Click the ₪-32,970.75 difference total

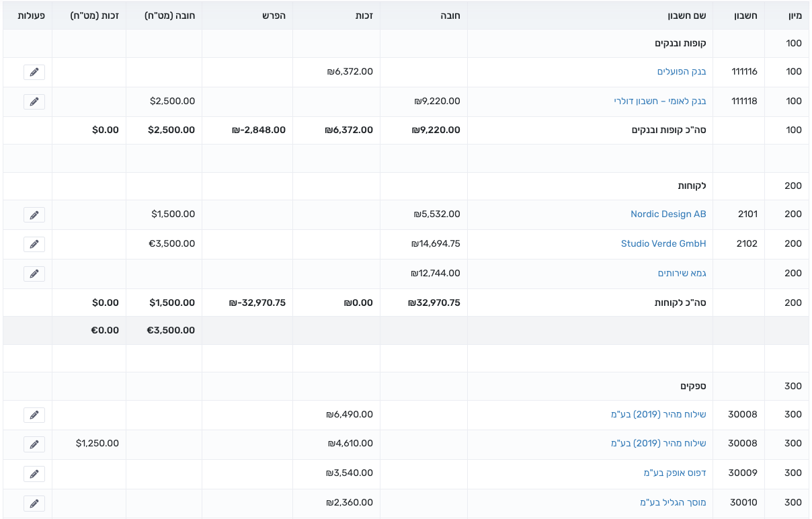pos(257,303)
